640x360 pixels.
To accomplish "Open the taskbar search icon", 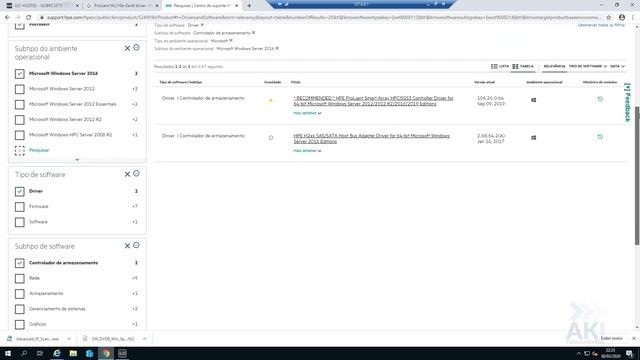I will [24, 353].
